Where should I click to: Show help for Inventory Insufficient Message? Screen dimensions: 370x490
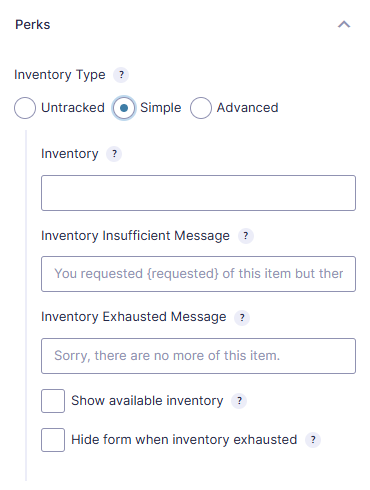[246, 236]
